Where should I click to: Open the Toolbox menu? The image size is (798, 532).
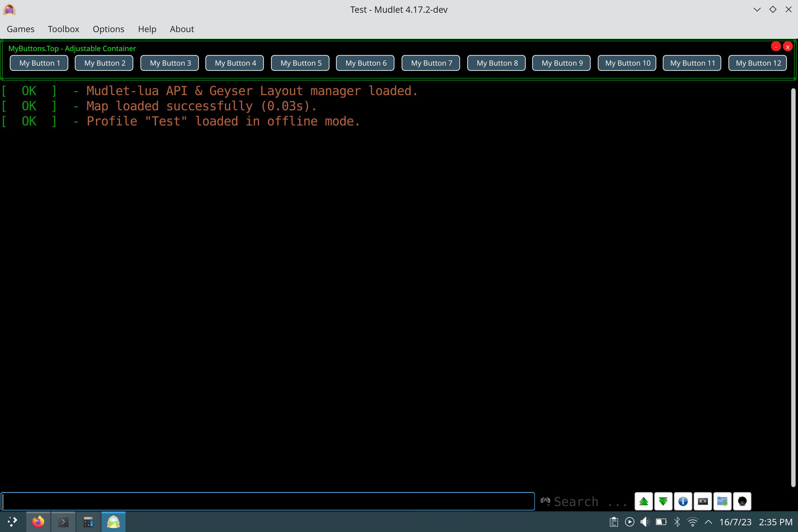tap(64, 29)
